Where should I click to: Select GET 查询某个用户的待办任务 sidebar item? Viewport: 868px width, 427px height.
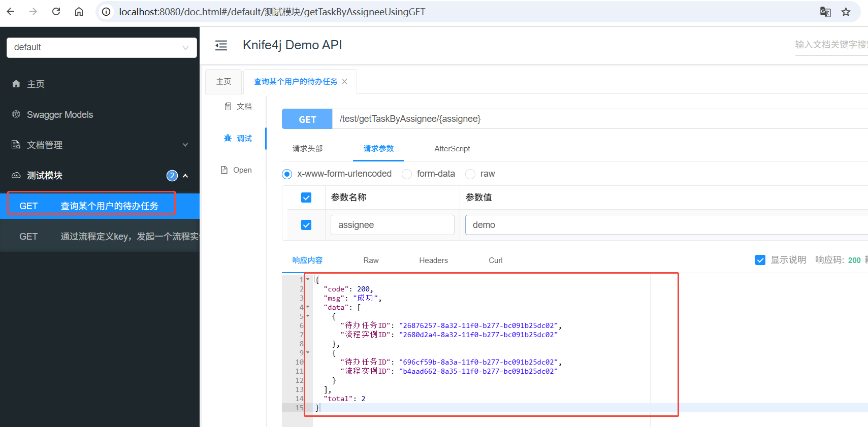pos(100,206)
